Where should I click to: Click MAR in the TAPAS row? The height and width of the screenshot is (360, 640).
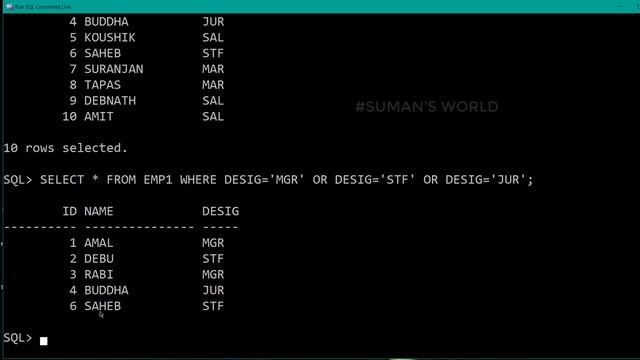213,85
